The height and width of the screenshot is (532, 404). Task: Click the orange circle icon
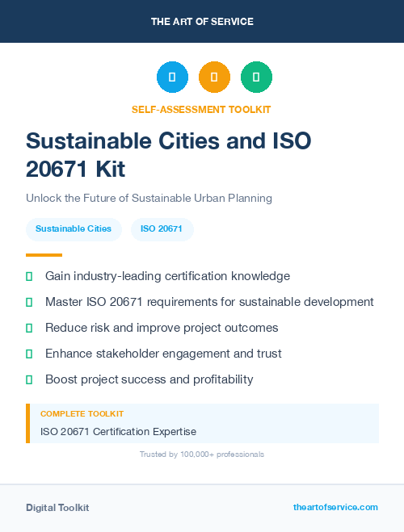(x=214, y=77)
